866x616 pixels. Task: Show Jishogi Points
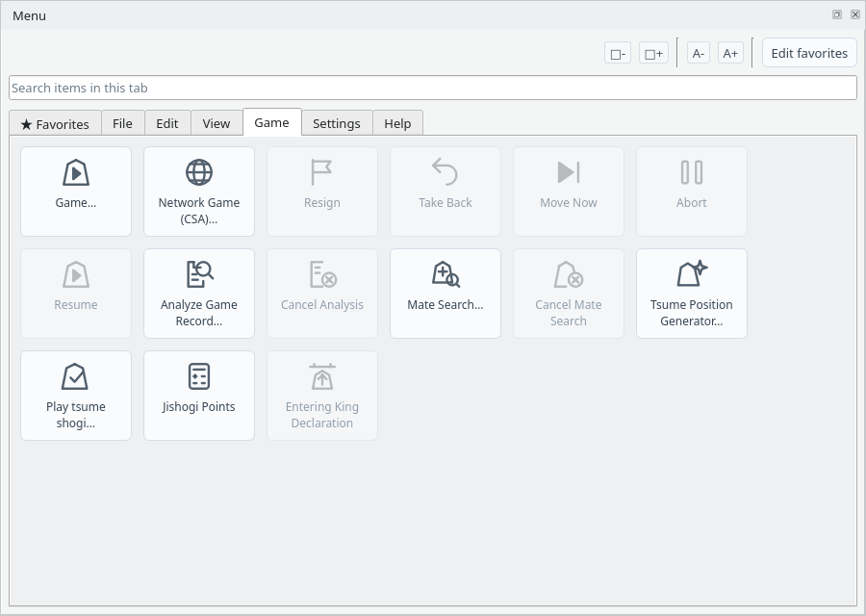tap(199, 396)
